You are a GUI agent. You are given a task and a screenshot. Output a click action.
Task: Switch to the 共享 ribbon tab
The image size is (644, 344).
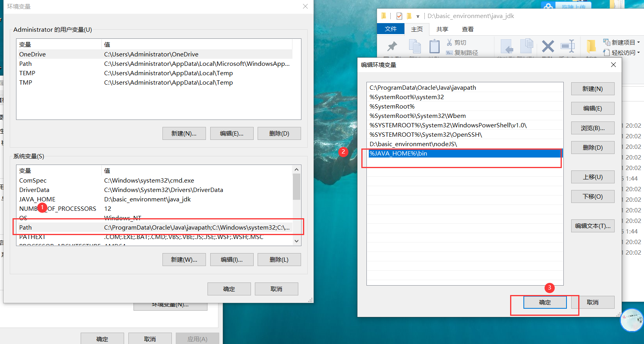[x=442, y=29]
